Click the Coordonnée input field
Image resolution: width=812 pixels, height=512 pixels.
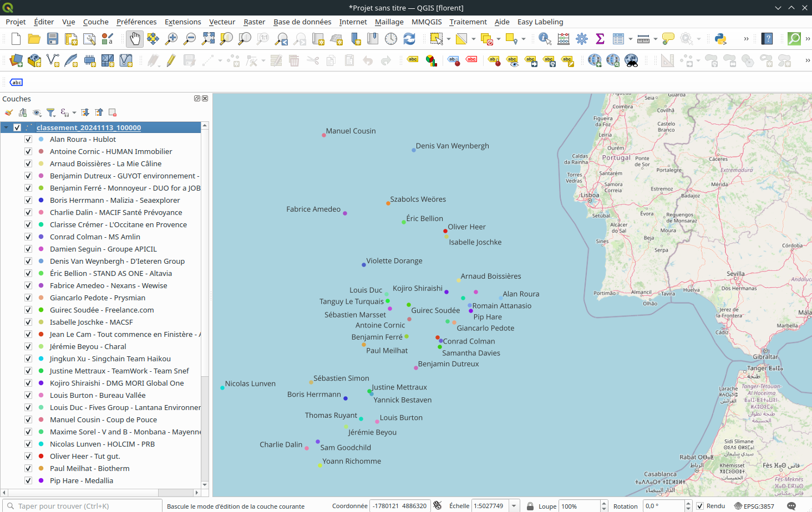tap(400, 506)
